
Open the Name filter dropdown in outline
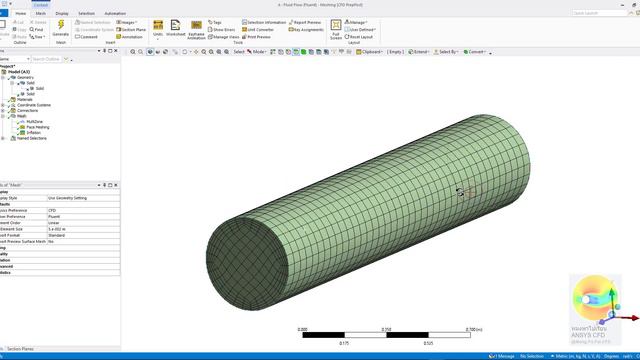point(28,59)
